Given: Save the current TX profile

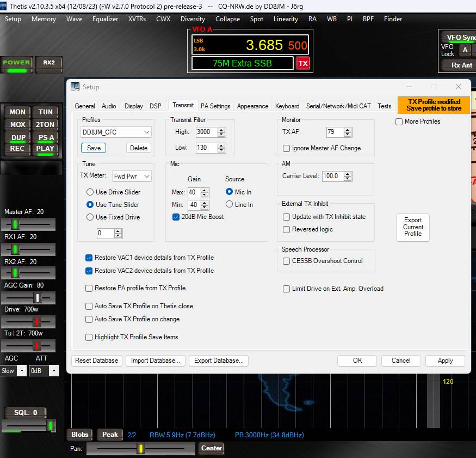Looking at the screenshot, I should [x=94, y=148].
